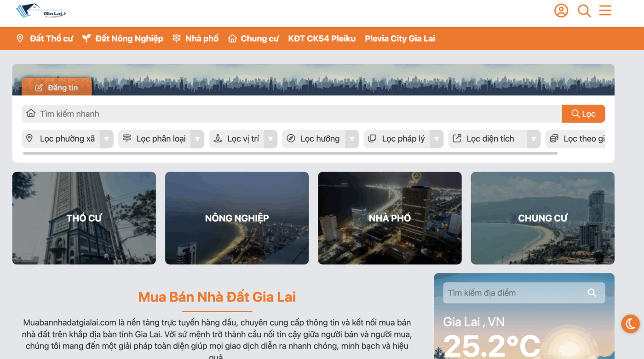Select the Đăng tin tab
644x359 pixels.
coord(57,88)
